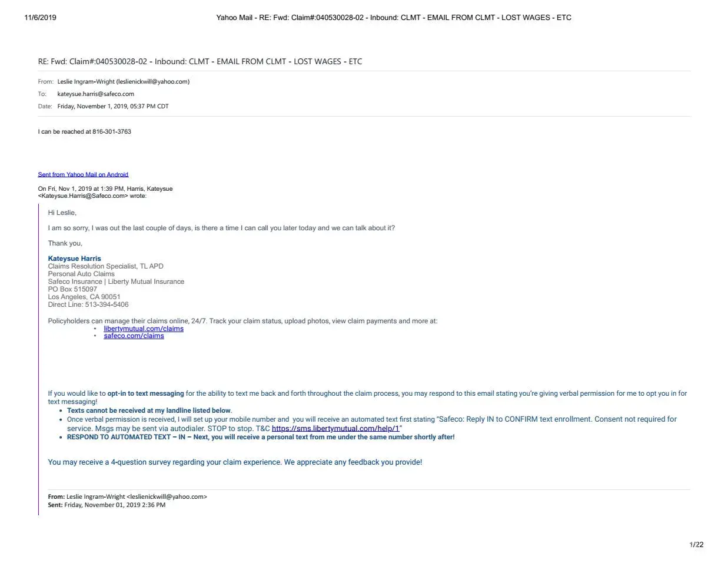The width and height of the screenshot is (728, 563).
Task: Click phone number 816-301-3763
Action: (x=112, y=132)
